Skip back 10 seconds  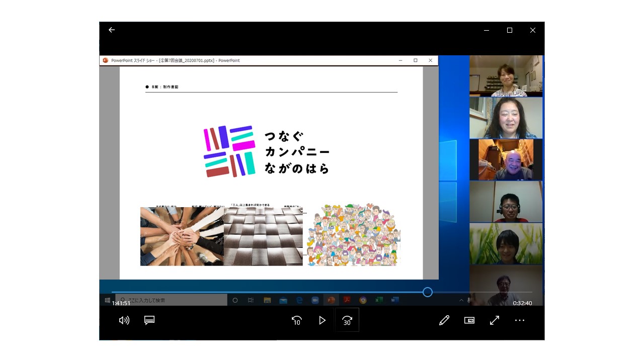[296, 320]
